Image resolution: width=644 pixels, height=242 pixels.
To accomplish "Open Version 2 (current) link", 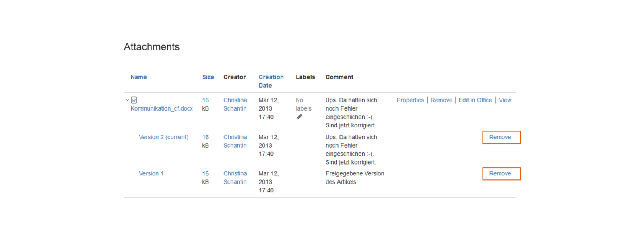I will coord(163,137).
